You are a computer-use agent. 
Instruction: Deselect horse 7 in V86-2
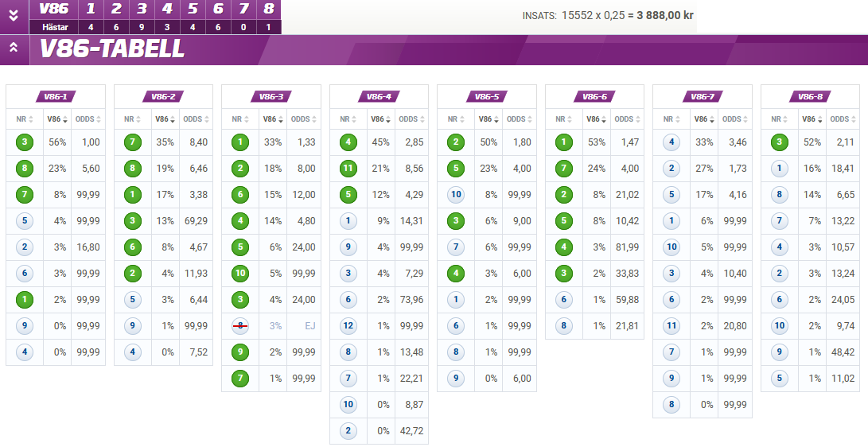coord(132,142)
